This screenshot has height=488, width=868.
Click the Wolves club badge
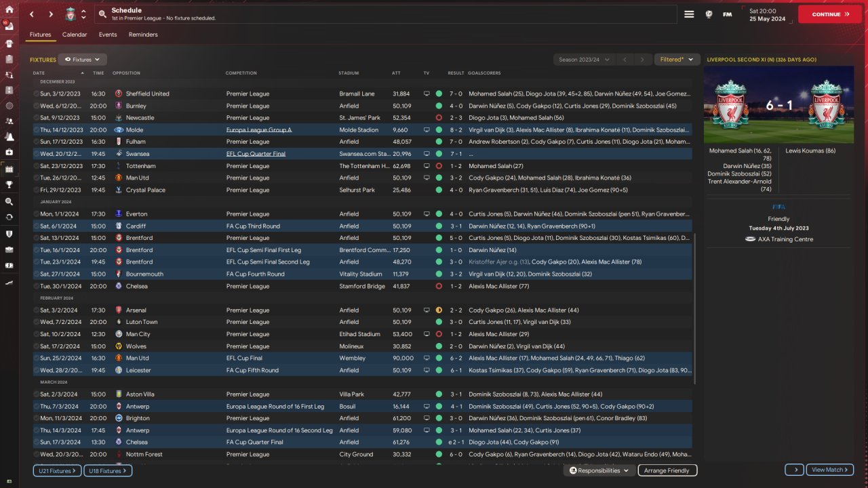coord(119,346)
